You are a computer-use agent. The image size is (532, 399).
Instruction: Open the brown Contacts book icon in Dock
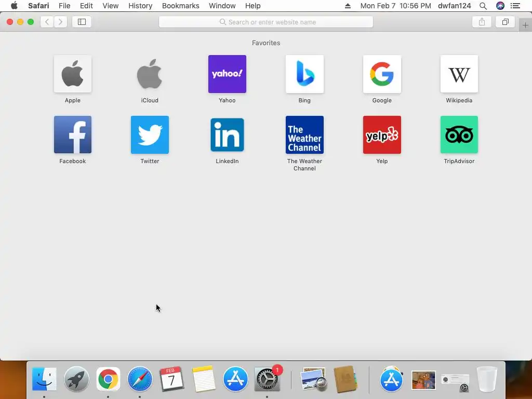pos(345,379)
